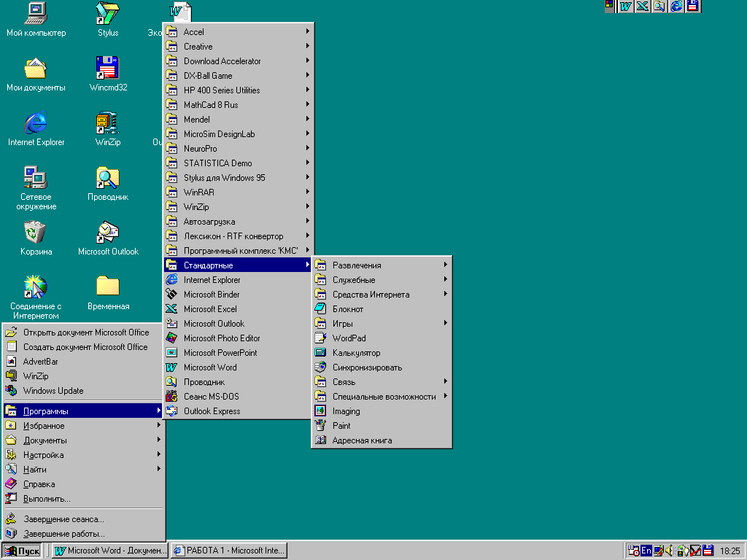Open Блокнот from Стандартные menu

pos(382,309)
